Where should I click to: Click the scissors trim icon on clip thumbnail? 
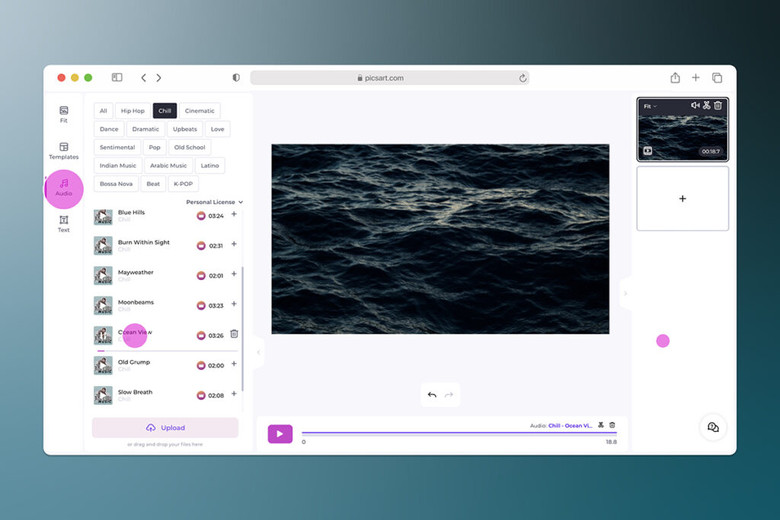pyautogui.click(x=706, y=105)
